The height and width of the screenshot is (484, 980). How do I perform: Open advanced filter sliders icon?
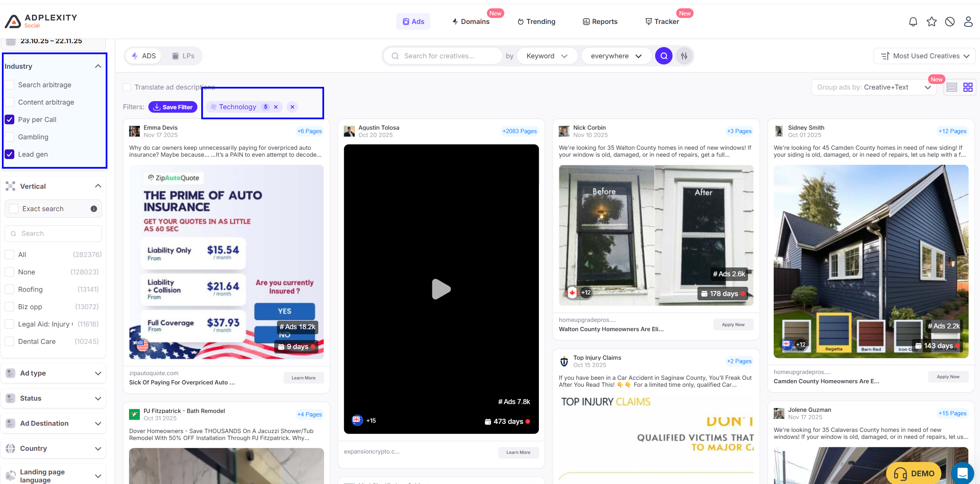coord(684,56)
